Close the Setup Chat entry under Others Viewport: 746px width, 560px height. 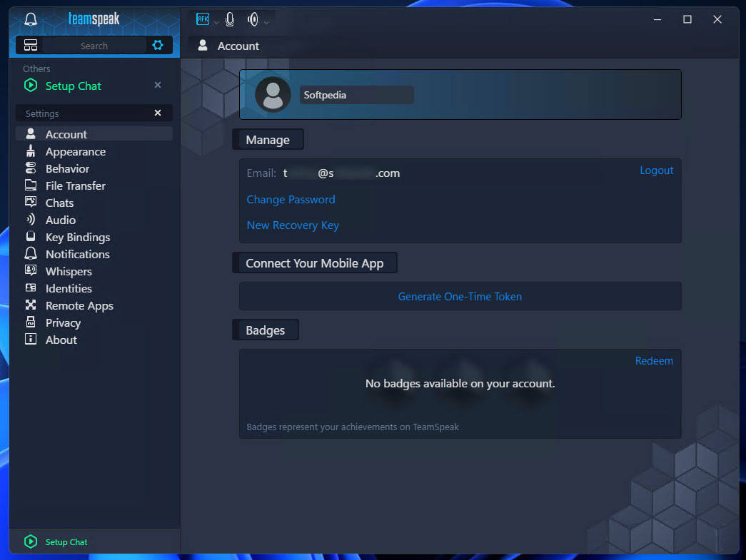click(158, 85)
